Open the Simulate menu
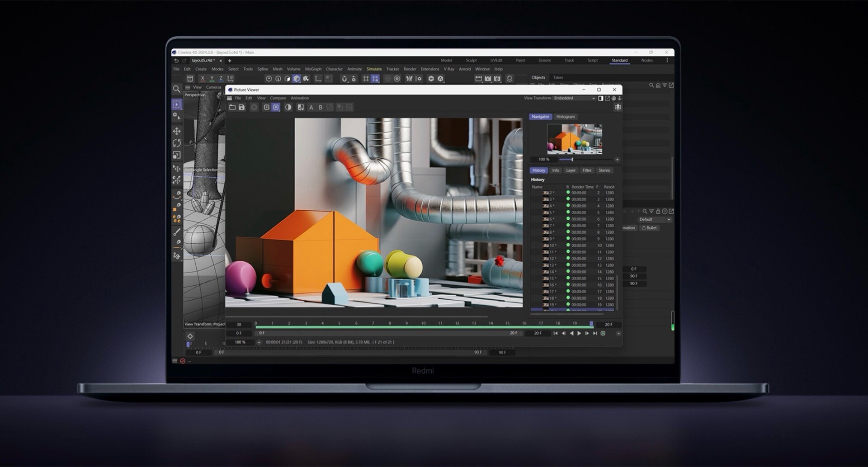This screenshot has height=467, width=868. (374, 69)
